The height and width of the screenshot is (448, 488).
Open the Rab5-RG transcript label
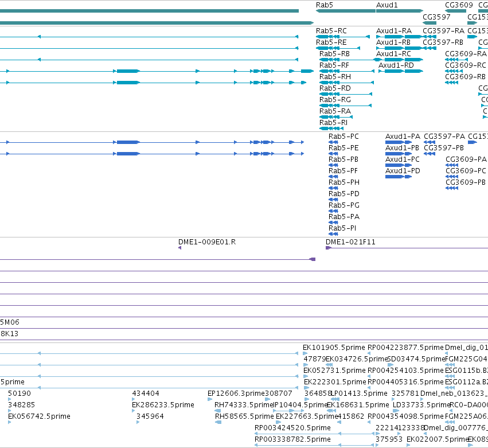click(x=335, y=100)
